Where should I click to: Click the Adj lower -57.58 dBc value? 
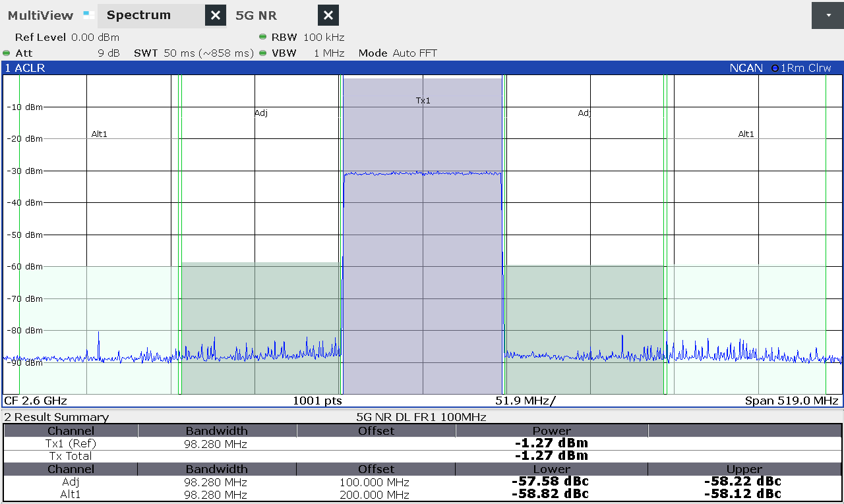point(550,481)
